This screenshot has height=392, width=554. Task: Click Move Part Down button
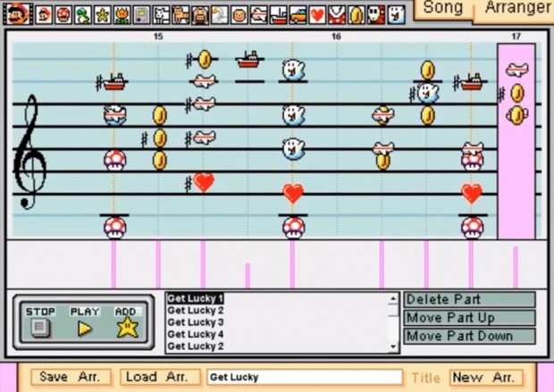click(469, 336)
